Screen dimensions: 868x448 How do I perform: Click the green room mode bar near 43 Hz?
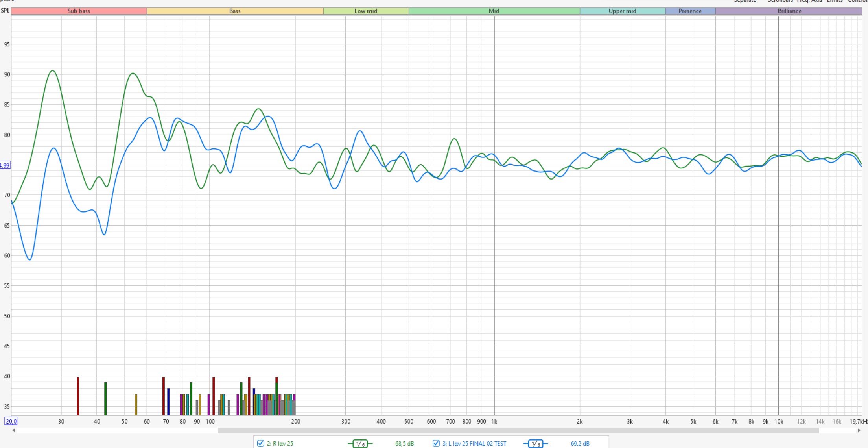[x=105, y=398]
